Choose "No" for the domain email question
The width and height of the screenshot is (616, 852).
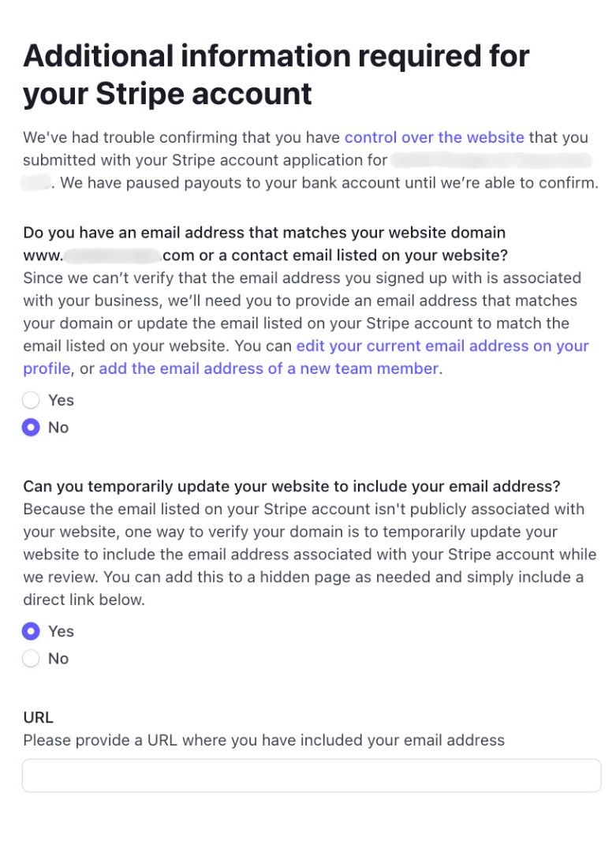[x=31, y=428]
